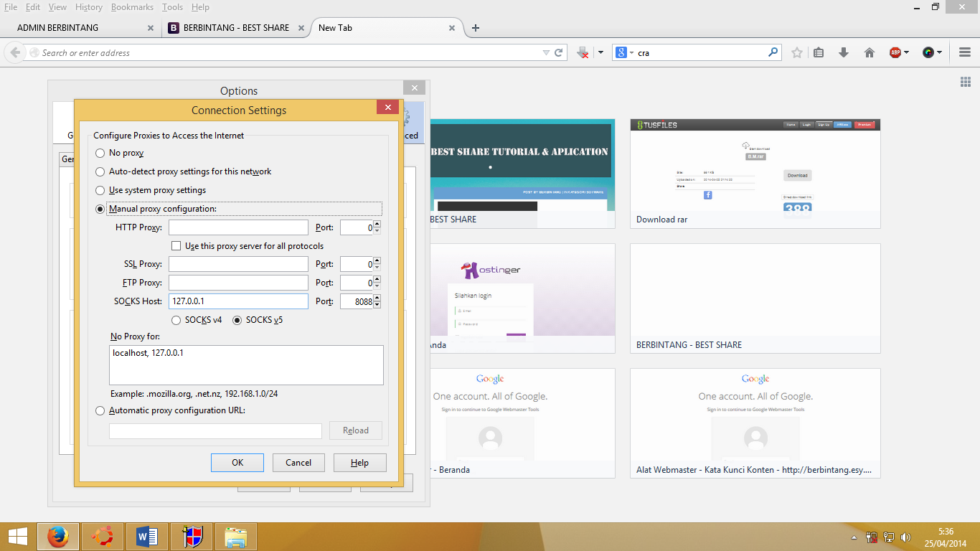Bookmark page with the star icon
Image resolution: width=980 pixels, height=551 pixels.
click(796, 52)
